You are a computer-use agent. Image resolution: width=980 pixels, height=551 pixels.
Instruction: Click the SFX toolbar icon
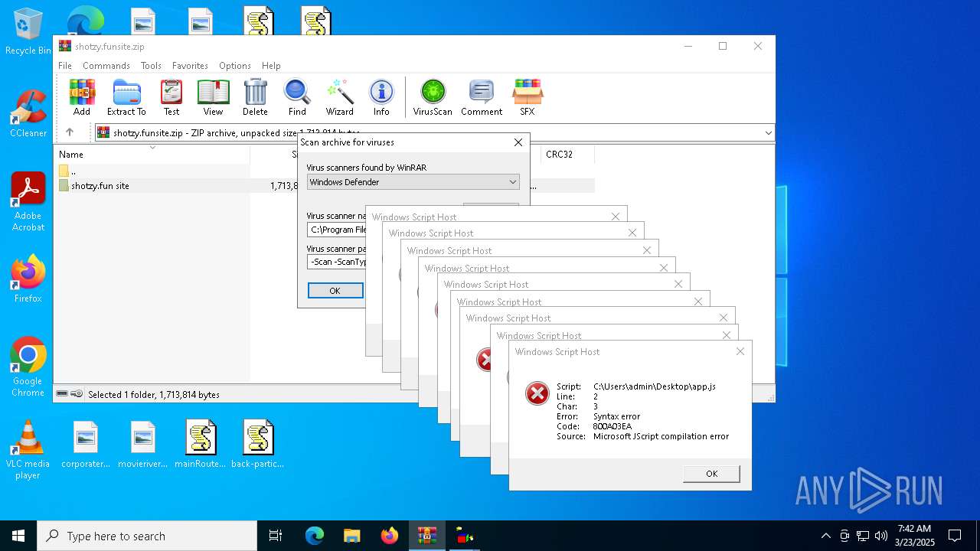pos(528,97)
